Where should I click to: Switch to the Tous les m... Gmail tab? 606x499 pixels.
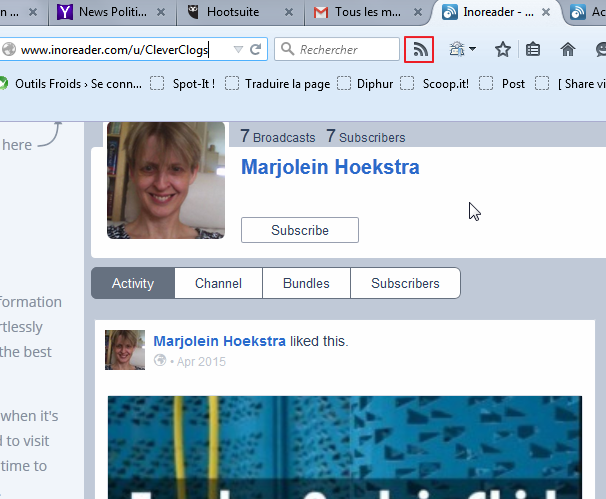[367, 12]
